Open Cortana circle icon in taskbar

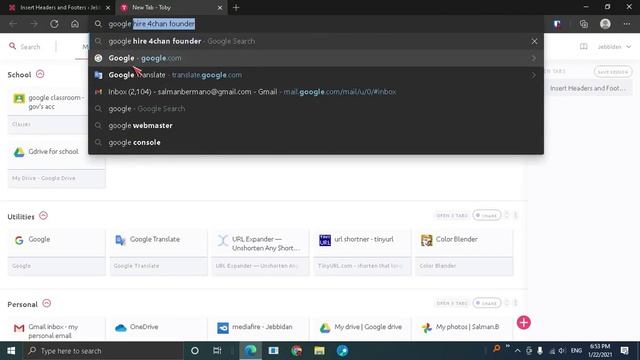(x=195, y=351)
